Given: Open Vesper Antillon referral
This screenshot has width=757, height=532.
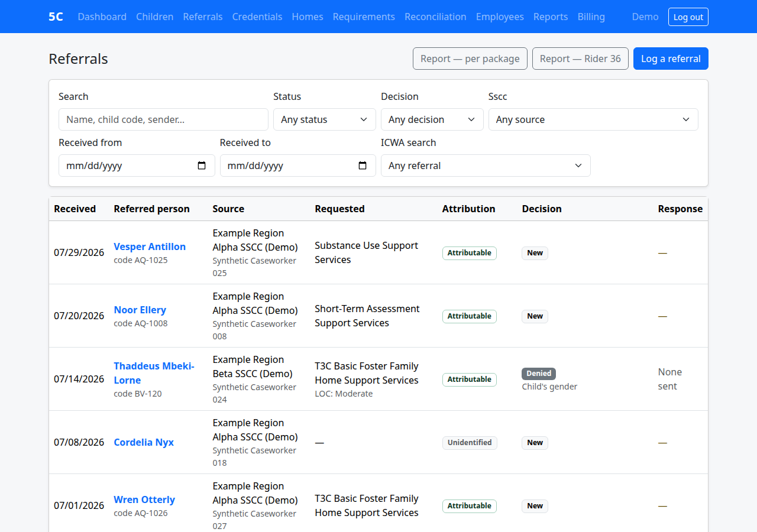Looking at the screenshot, I should [150, 246].
